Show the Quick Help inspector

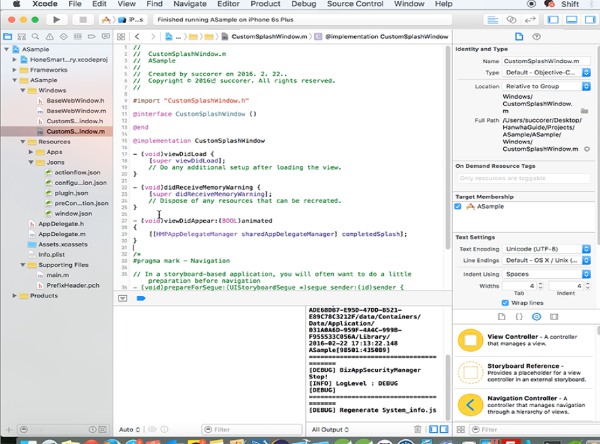(536, 37)
